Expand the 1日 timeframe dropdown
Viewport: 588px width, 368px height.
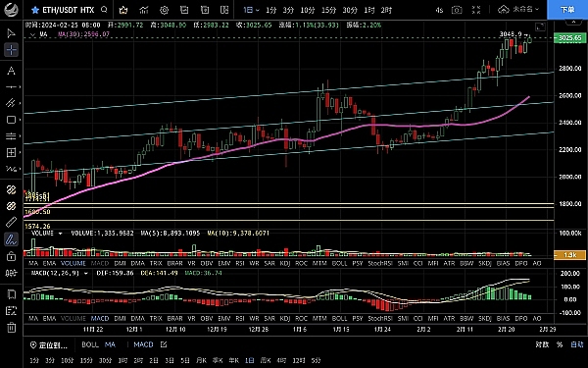pos(251,10)
